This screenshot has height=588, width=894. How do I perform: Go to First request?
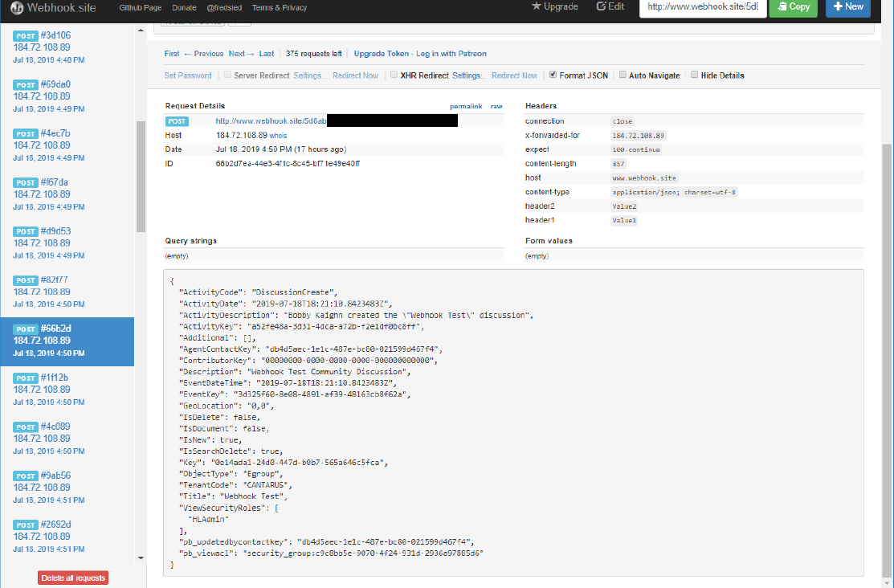click(172, 54)
